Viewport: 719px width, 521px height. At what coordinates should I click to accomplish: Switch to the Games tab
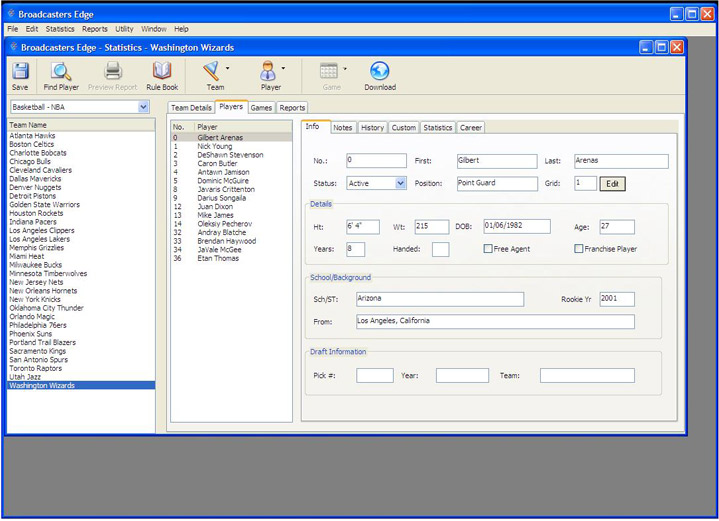coord(261,108)
